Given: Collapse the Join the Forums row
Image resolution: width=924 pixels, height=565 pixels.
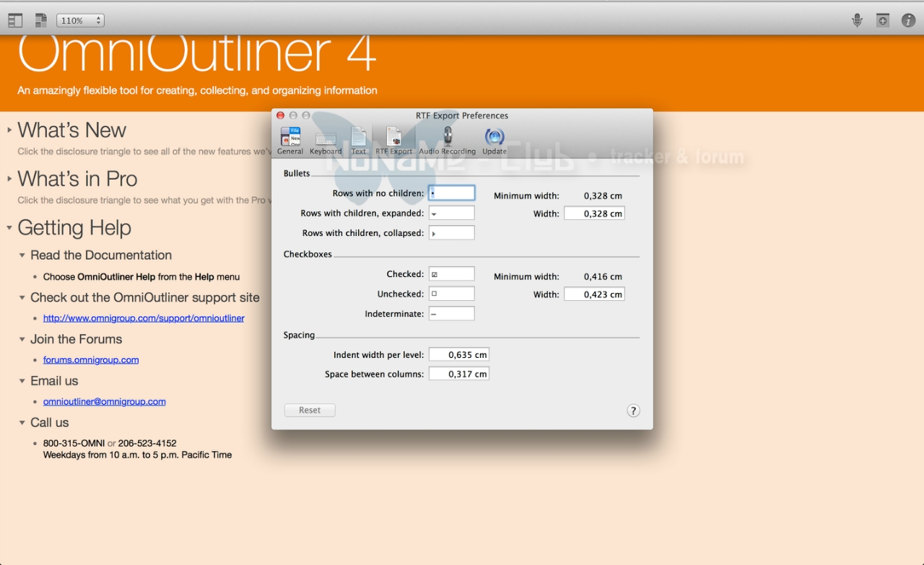Looking at the screenshot, I should pyautogui.click(x=22, y=339).
